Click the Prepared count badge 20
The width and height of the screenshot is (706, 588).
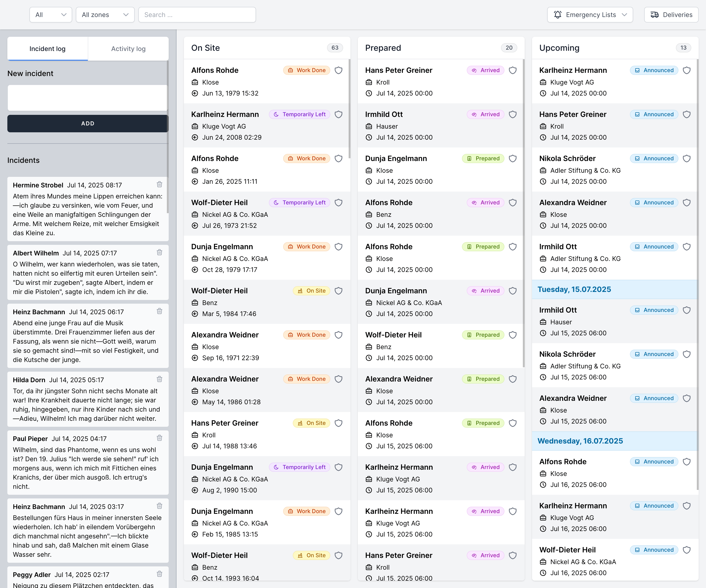tap(509, 48)
